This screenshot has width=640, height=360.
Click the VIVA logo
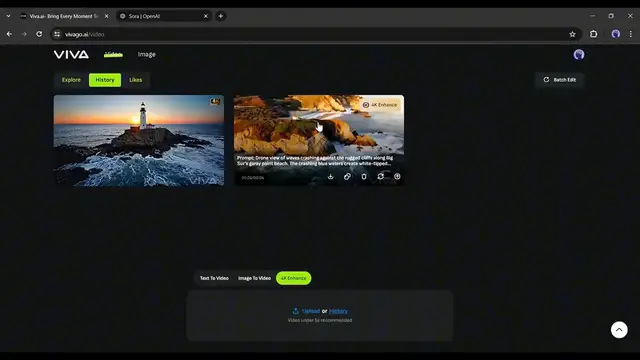(71, 54)
